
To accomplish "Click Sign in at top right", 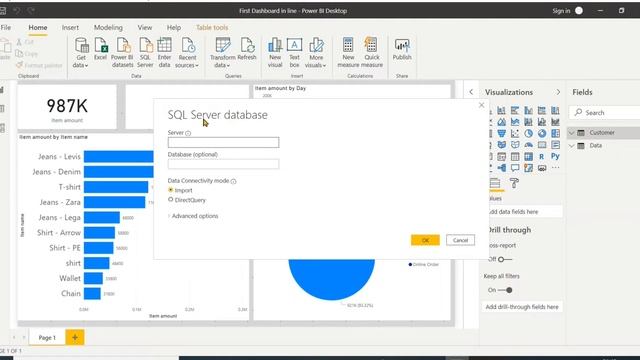I will [561, 11].
